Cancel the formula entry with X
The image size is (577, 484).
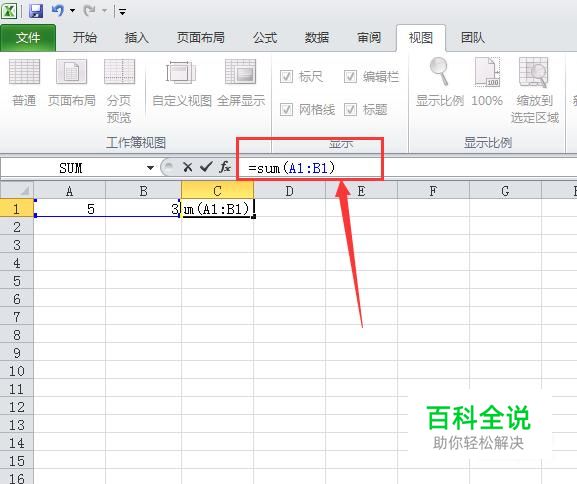tap(188, 167)
